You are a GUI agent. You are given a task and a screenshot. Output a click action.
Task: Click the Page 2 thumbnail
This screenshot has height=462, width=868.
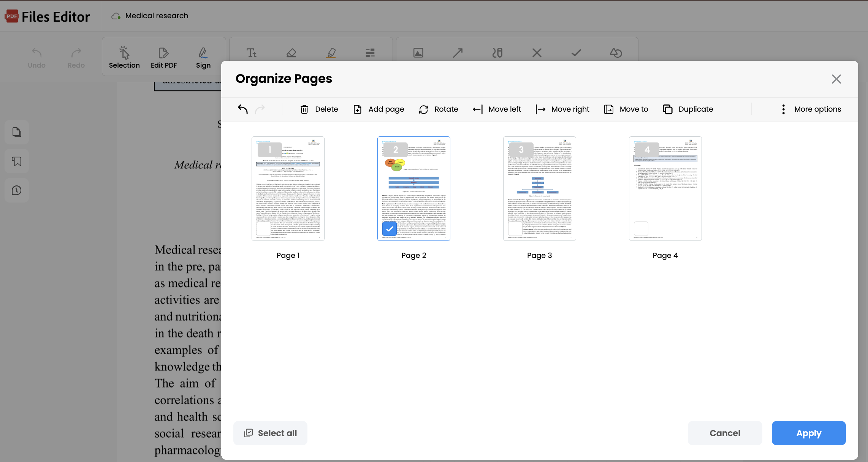coord(414,188)
